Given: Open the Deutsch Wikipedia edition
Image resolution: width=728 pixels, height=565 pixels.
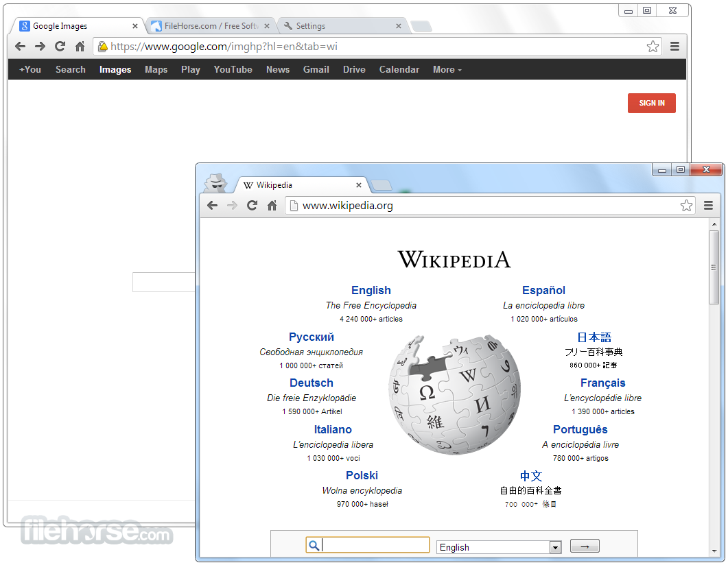Looking at the screenshot, I should click(311, 383).
